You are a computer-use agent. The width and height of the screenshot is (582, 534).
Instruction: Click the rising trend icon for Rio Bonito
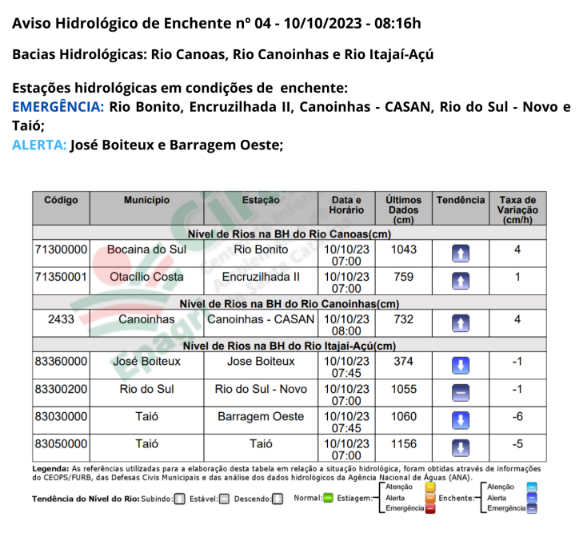coord(461,254)
